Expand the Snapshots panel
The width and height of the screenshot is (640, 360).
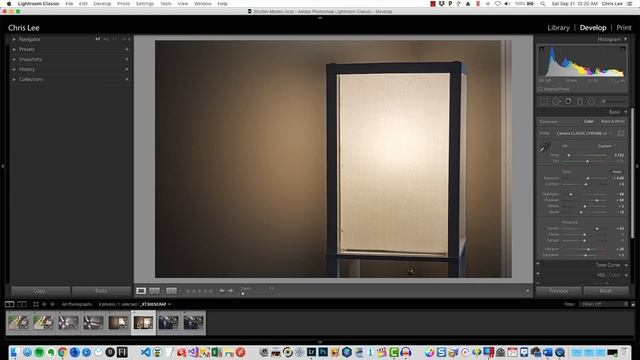pyautogui.click(x=14, y=59)
